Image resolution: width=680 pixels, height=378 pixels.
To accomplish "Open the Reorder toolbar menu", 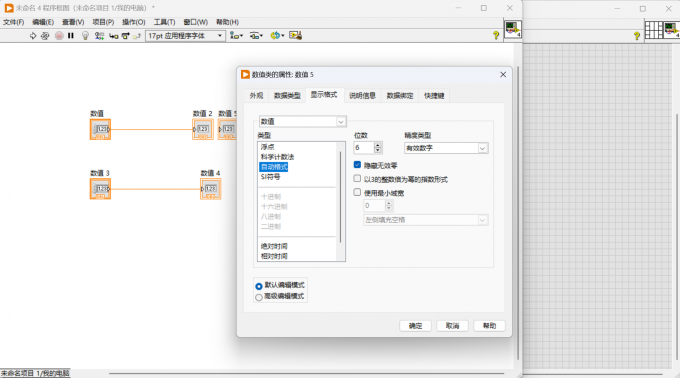I will pos(277,36).
